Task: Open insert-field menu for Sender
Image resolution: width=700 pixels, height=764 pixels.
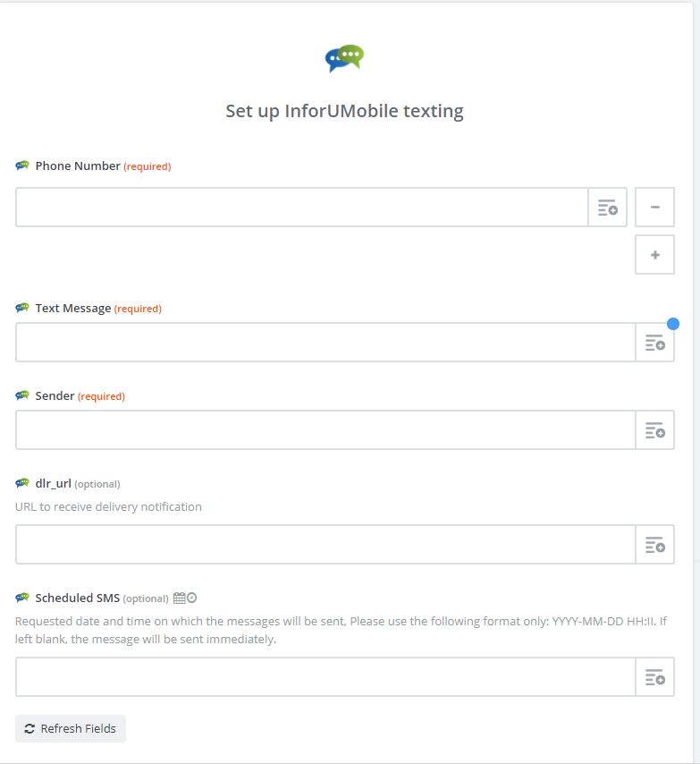Action: coord(654,430)
